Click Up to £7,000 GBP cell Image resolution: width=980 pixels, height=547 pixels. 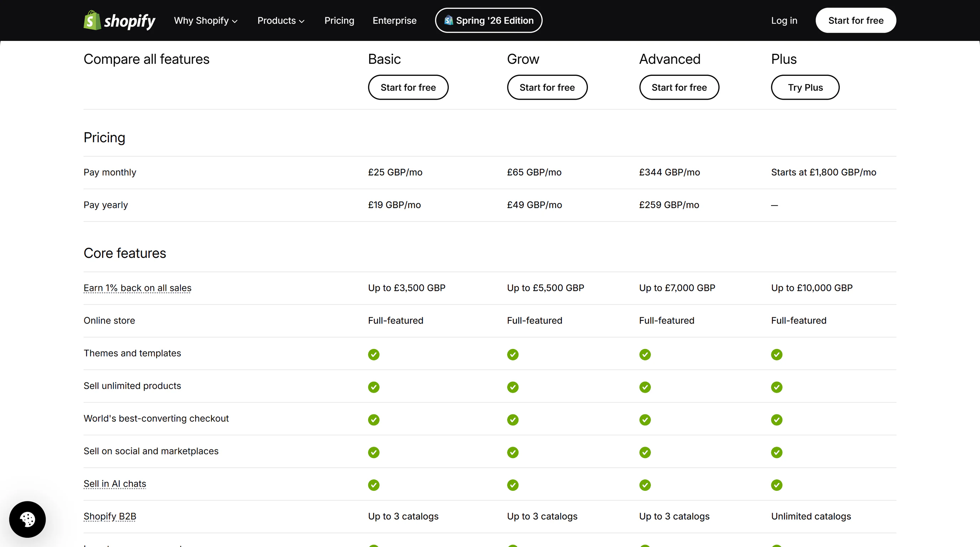click(x=677, y=288)
